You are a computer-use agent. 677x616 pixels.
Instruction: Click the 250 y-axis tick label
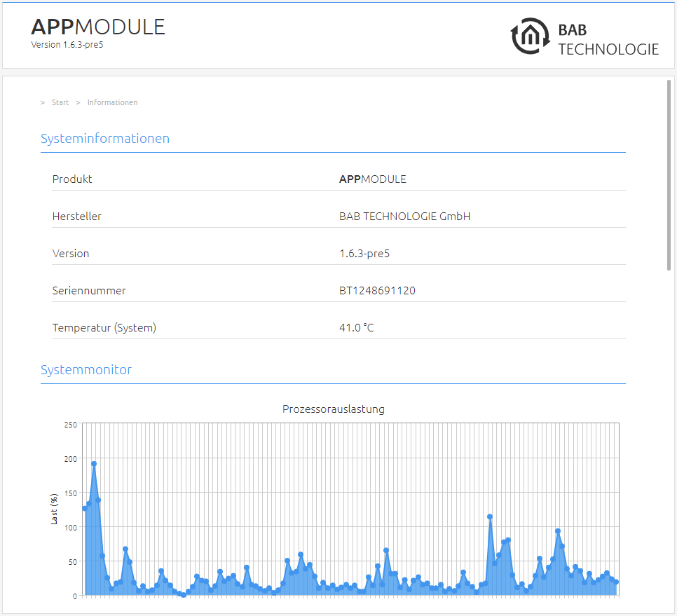[70, 425]
